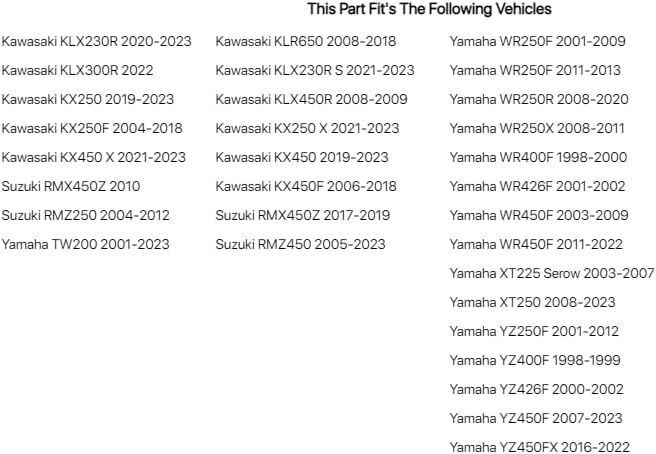656x454 pixels.
Task: Select Yamaha WR250F 2001-2009 entry
Action: tap(538, 41)
